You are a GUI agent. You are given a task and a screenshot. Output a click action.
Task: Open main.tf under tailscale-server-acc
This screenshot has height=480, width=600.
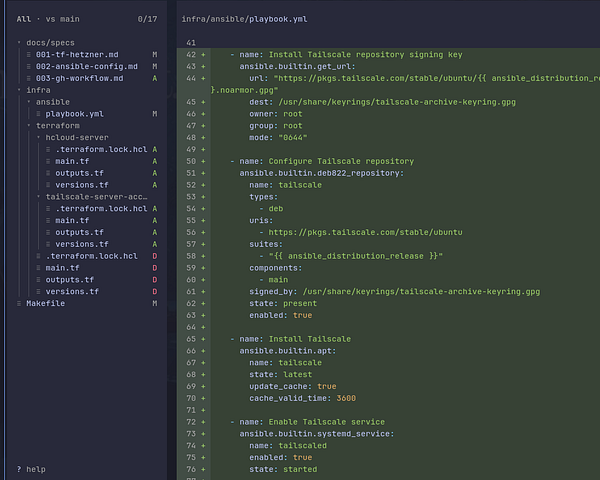coord(72,220)
